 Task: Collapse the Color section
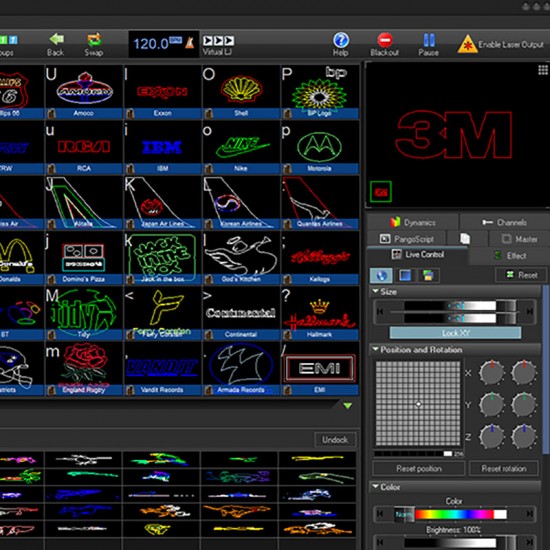pos(376,487)
